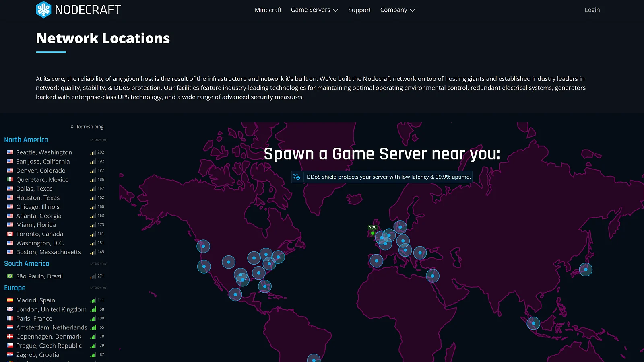Click the Czech flag icon by Prague
This screenshot has width=644, height=362.
pyautogui.click(x=10, y=346)
